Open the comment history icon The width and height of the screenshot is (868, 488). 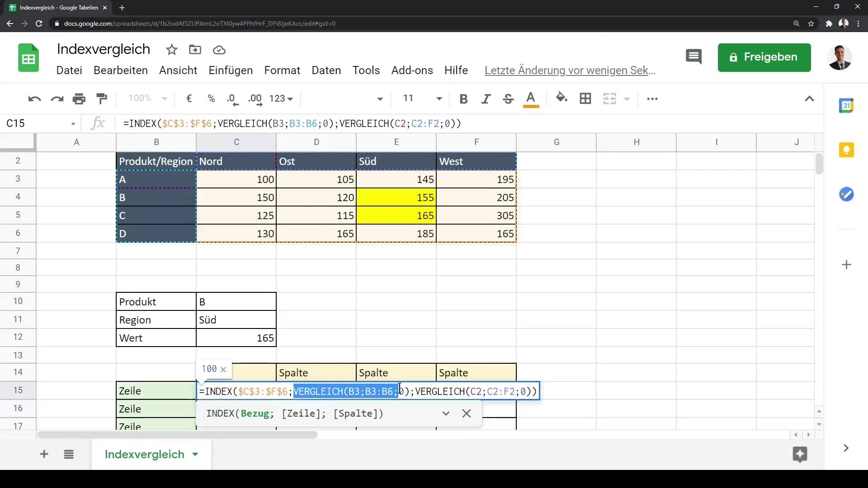click(x=693, y=57)
